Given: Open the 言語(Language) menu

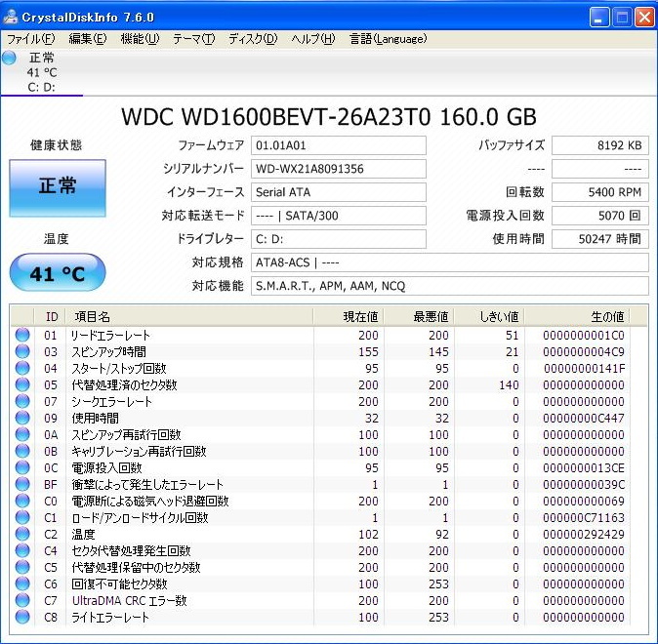Looking at the screenshot, I should point(388,39).
